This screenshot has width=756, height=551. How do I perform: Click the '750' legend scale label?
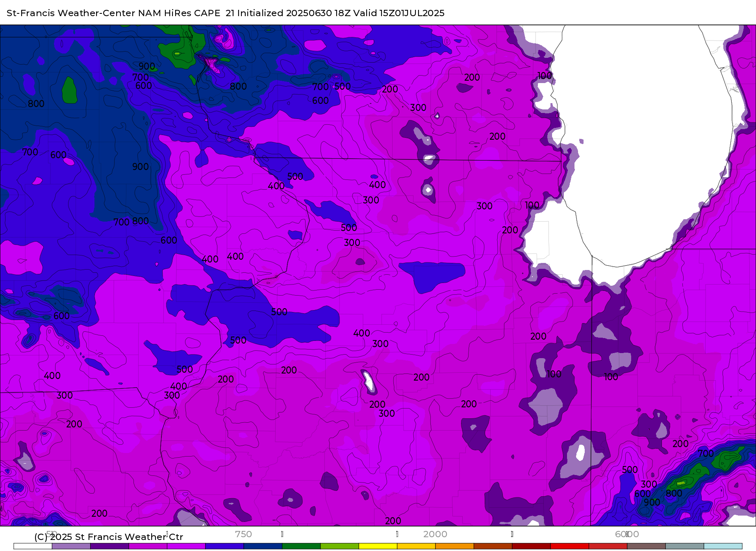243,534
